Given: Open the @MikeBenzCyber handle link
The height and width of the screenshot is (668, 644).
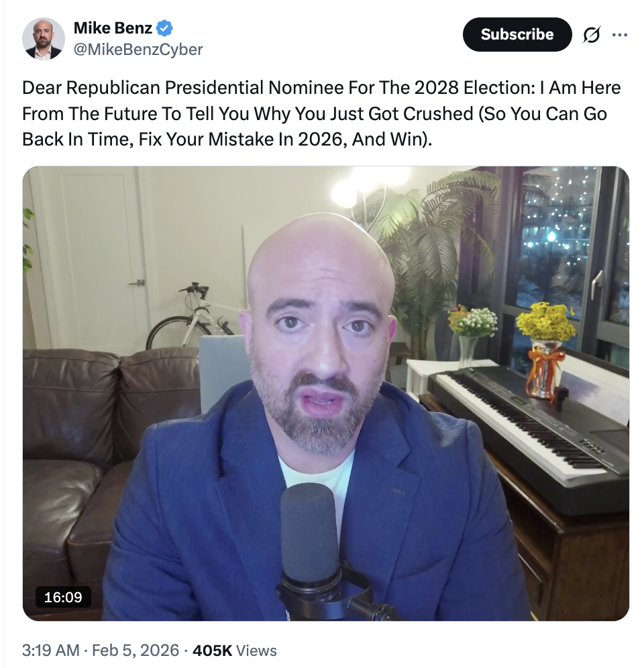Looking at the screenshot, I should (x=138, y=50).
